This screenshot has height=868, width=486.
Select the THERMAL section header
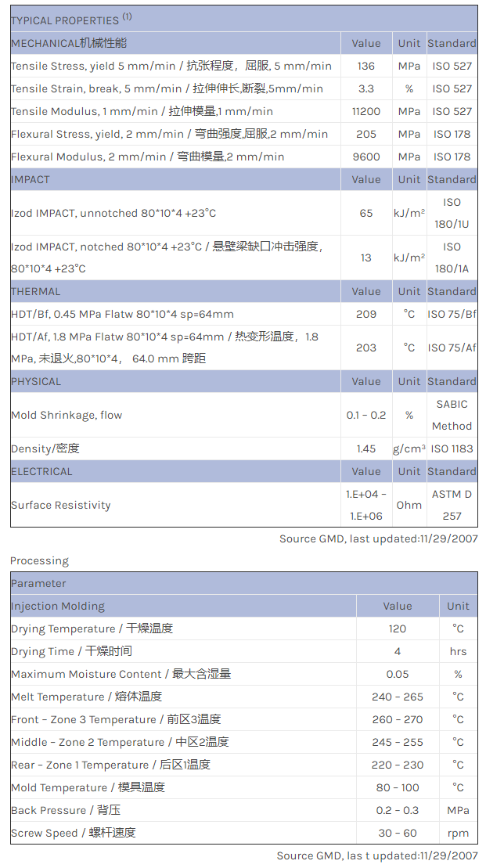pos(35,291)
